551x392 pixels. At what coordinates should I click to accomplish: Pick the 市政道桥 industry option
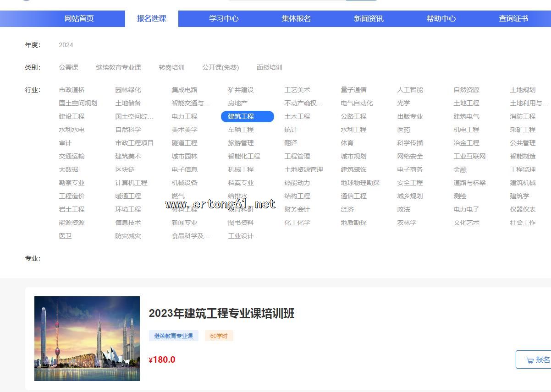[72, 90]
